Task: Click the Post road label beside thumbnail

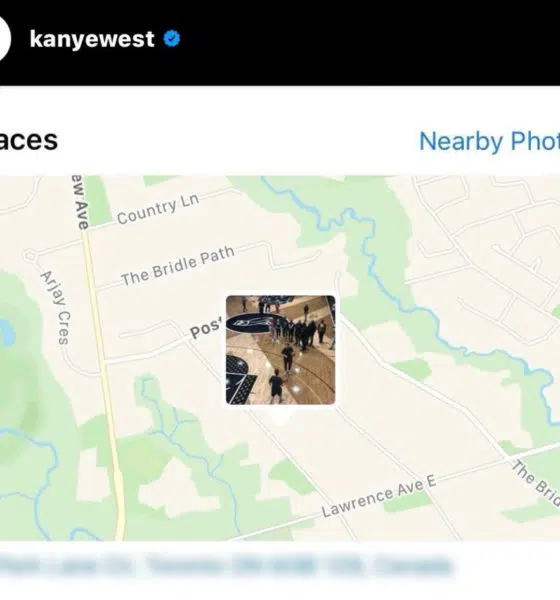Action: (x=206, y=329)
